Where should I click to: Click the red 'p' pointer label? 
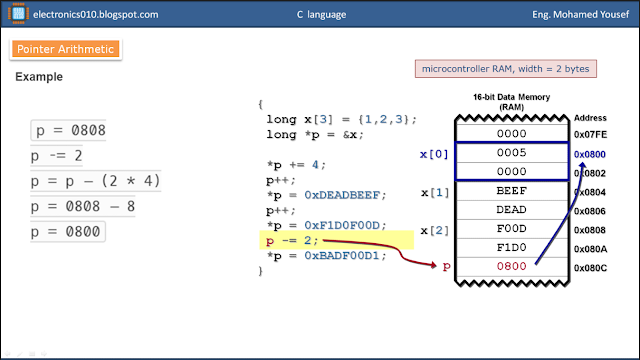(447, 267)
